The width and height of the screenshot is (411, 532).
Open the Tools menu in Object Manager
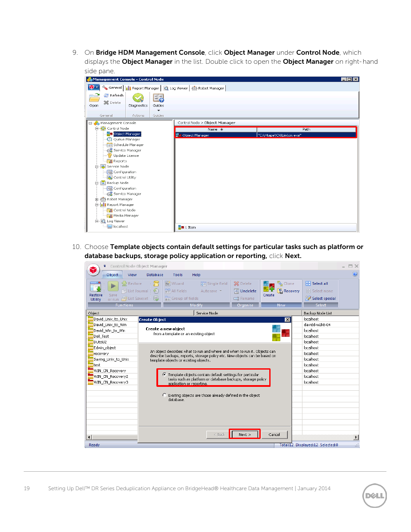[x=177, y=275]
